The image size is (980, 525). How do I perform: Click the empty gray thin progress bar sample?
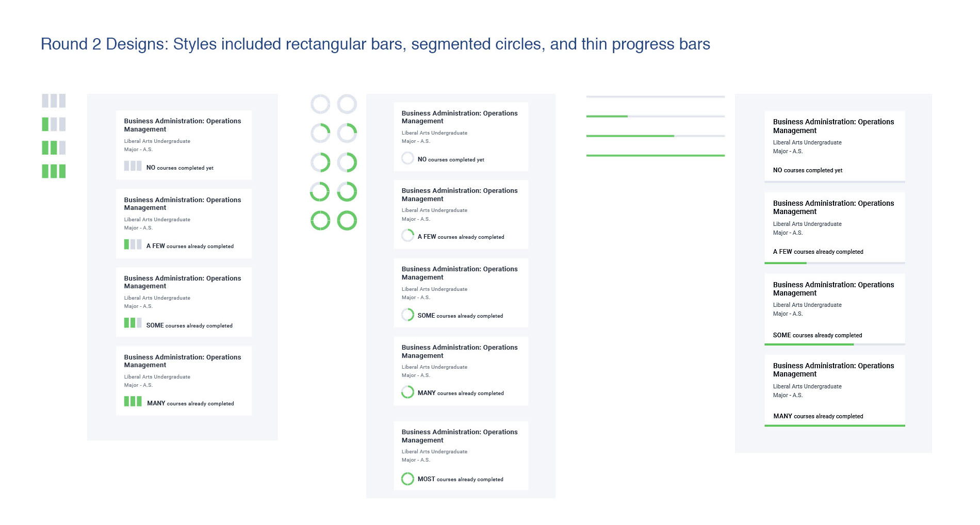click(x=656, y=97)
